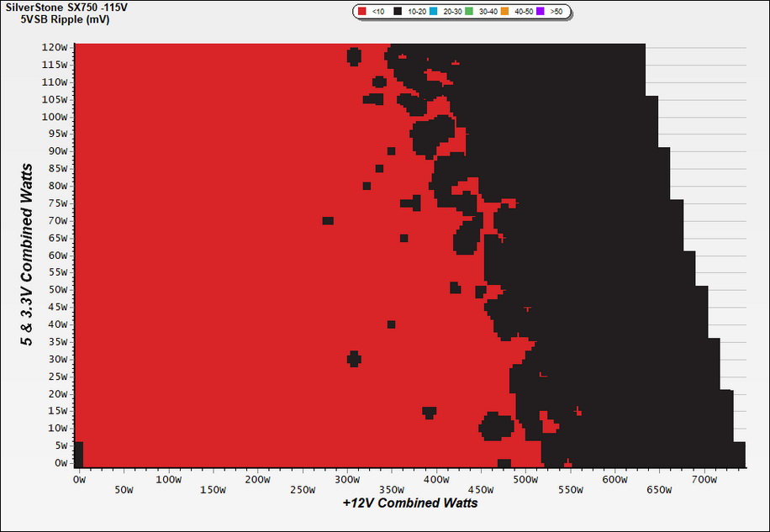Screen dimensions: 770x532
Task: Click the 60W vertical axis label
Action: 57,255
